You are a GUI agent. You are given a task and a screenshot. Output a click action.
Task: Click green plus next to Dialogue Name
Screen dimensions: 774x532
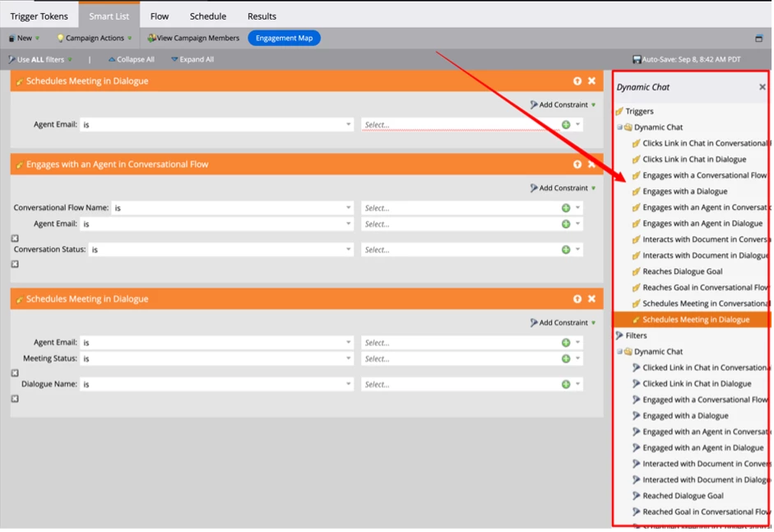tap(566, 385)
